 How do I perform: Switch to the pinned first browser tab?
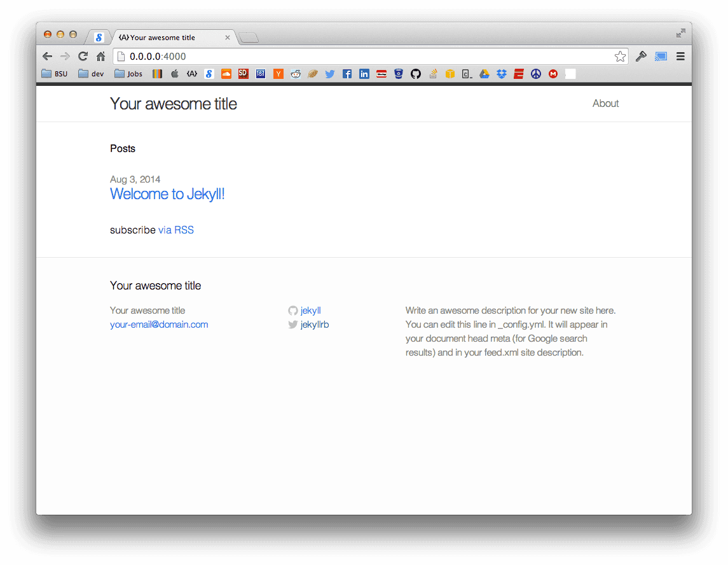coord(99,38)
